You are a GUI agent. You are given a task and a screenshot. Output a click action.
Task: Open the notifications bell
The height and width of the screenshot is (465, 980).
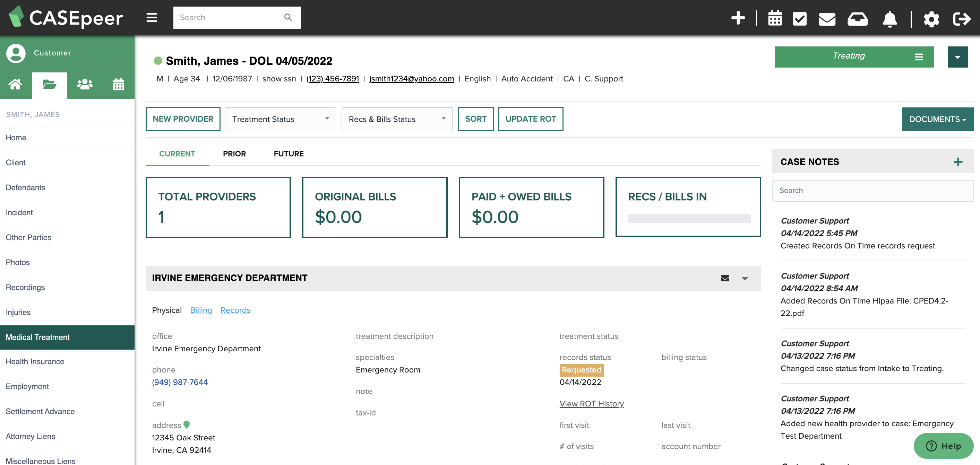[889, 19]
